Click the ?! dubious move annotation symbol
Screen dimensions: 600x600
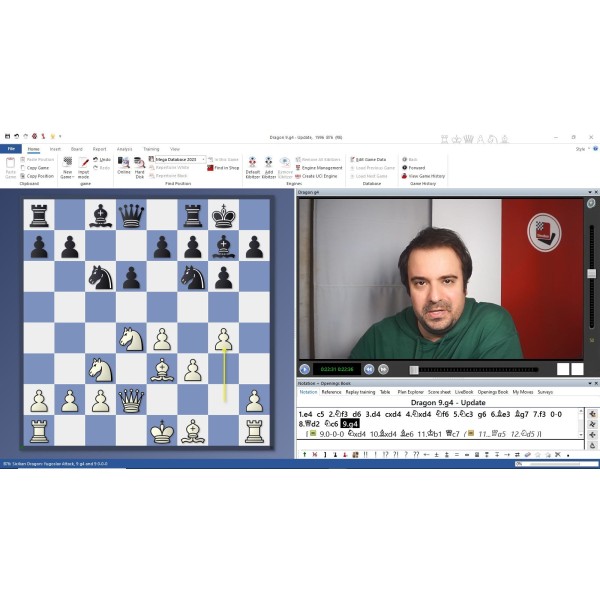pyautogui.click(x=396, y=455)
